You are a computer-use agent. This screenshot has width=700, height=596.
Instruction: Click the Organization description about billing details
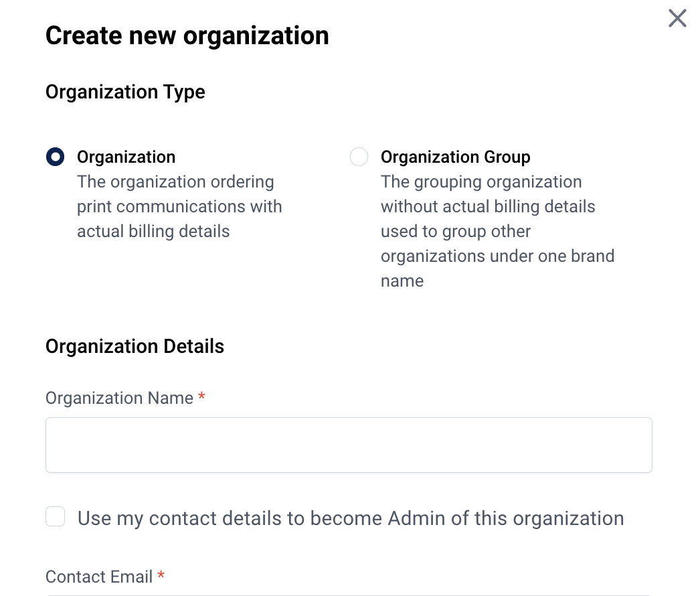(179, 207)
